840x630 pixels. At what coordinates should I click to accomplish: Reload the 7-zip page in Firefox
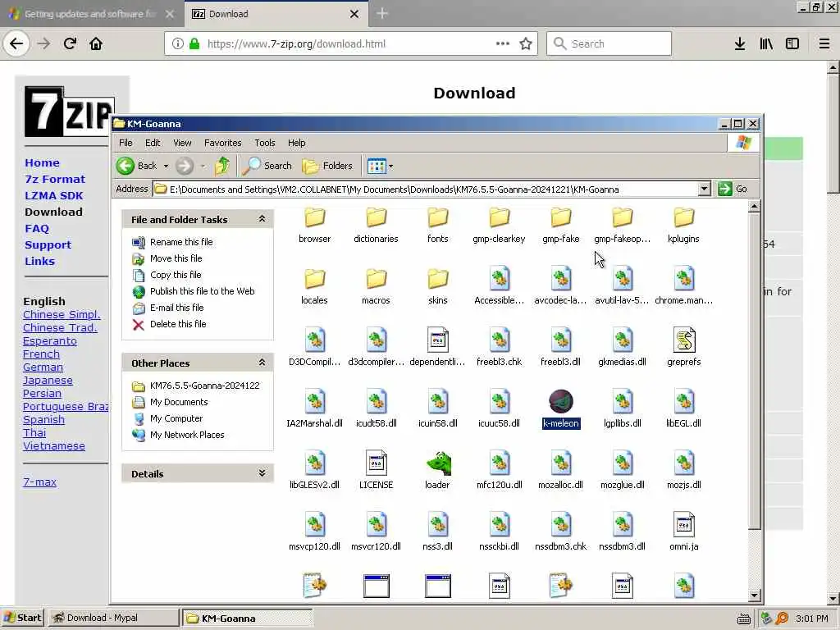[x=70, y=44]
